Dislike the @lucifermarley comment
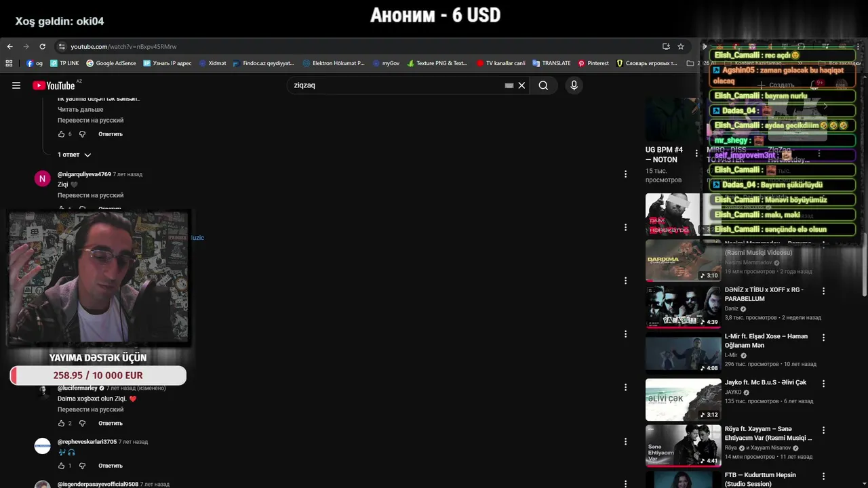The width and height of the screenshot is (868, 488). (83, 424)
